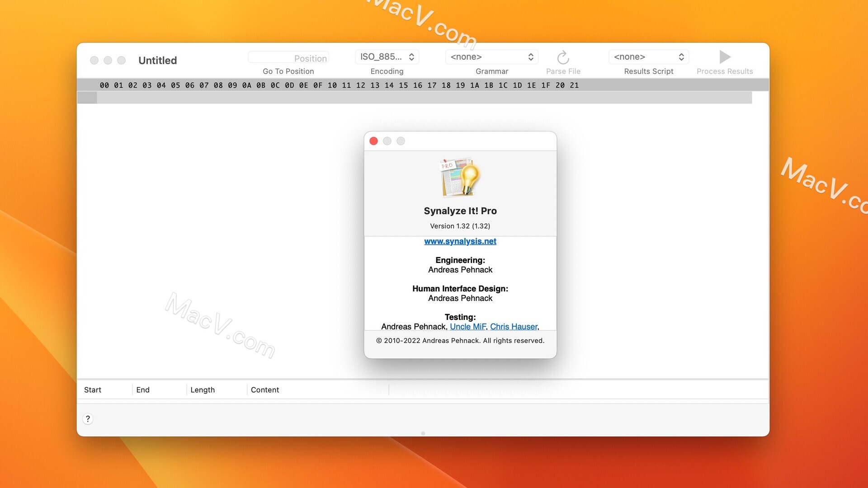
Task: Click the Human Interface Design: heading
Action: [x=460, y=289]
